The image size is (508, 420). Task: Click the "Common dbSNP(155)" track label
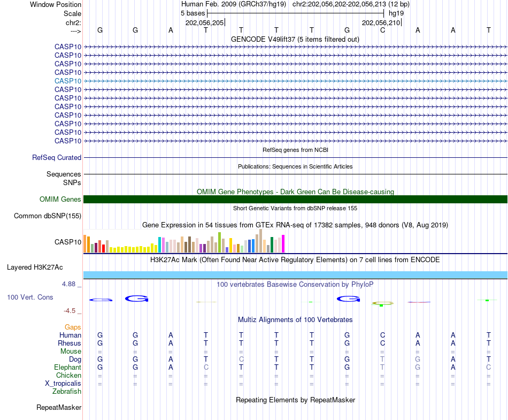click(x=48, y=216)
